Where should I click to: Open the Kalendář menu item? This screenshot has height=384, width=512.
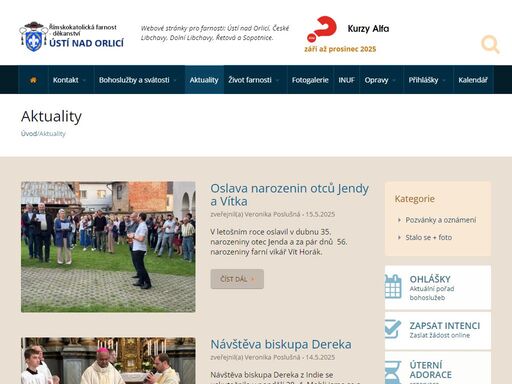pos(473,80)
